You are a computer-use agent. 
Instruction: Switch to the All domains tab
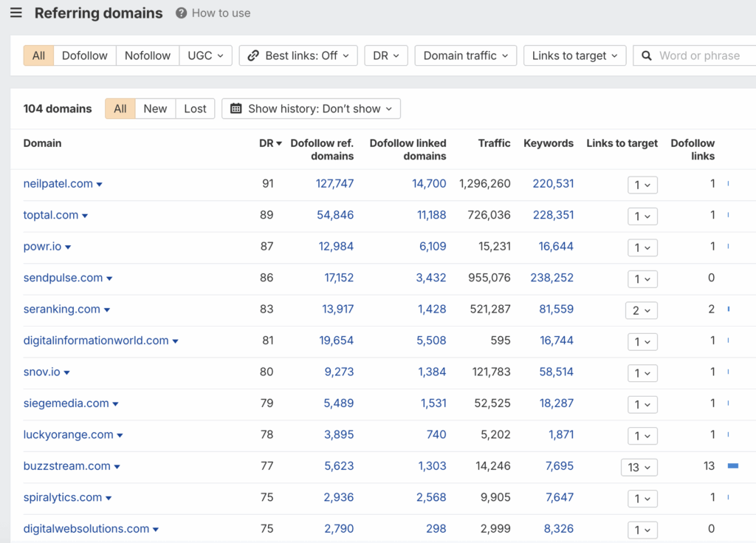click(120, 109)
